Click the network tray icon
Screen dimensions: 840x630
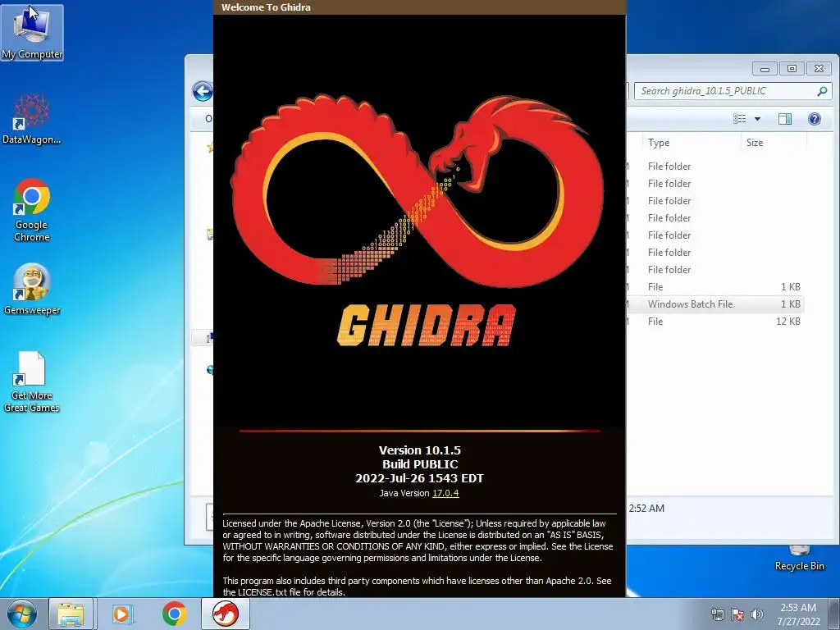pyautogui.click(x=717, y=614)
